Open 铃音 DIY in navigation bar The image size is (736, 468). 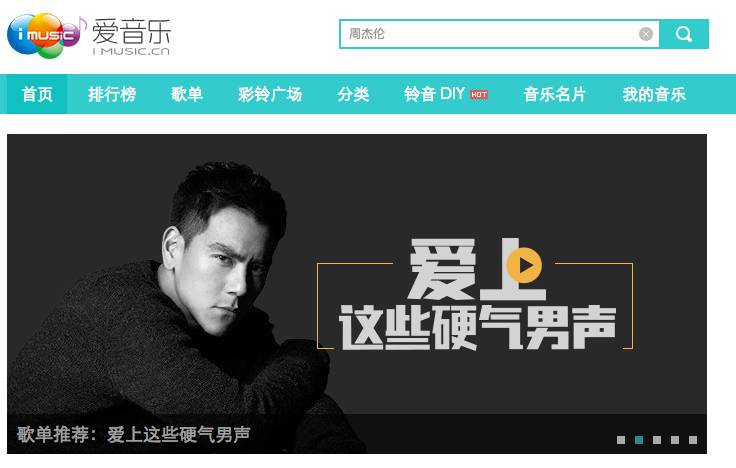pyautogui.click(x=435, y=94)
